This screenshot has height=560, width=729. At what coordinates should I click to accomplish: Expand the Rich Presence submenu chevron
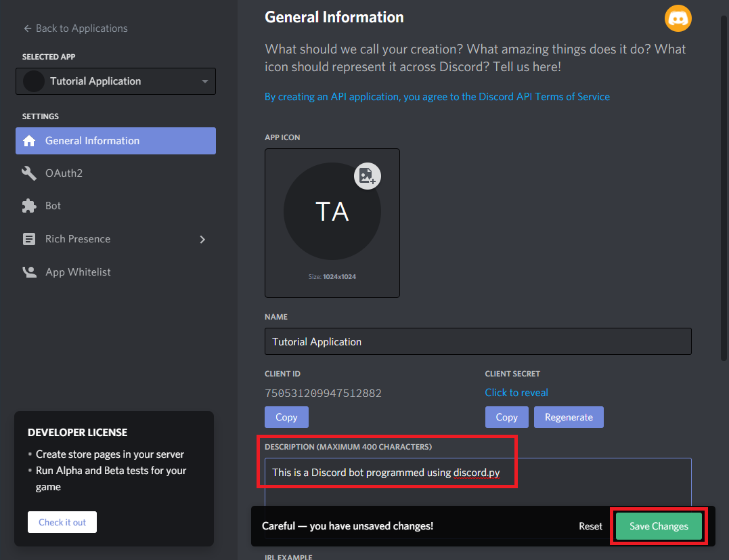[202, 239]
